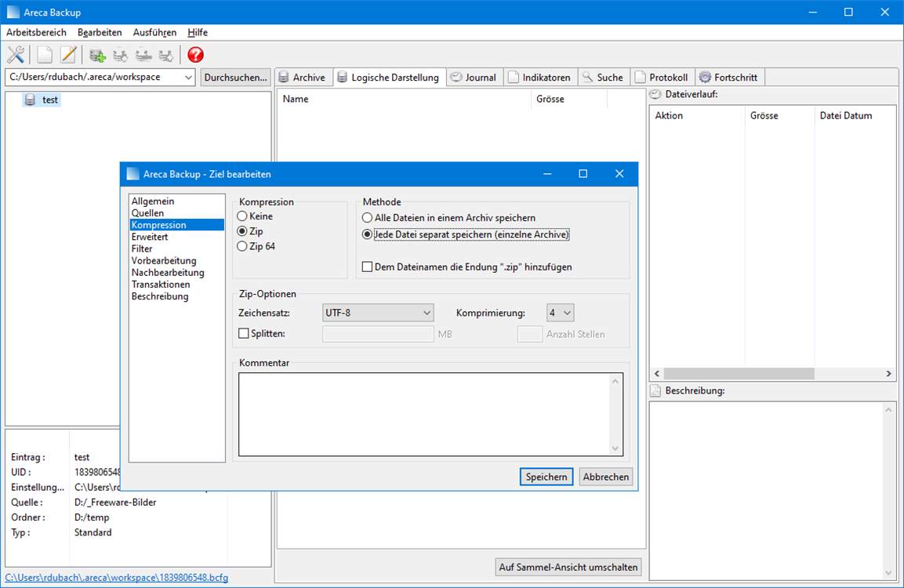Image resolution: width=904 pixels, height=588 pixels.
Task: Open the 1839806548.bcfg file path link
Action: click(x=117, y=578)
